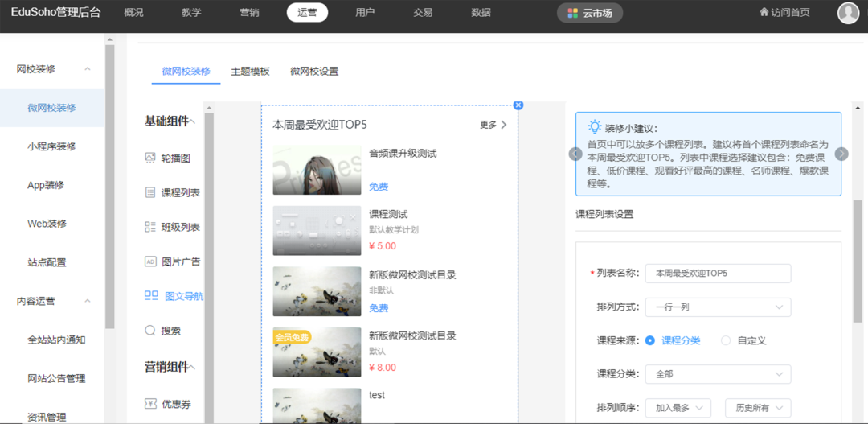Select the course list (课程列表) component icon
868x424 pixels.
pyautogui.click(x=150, y=192)
